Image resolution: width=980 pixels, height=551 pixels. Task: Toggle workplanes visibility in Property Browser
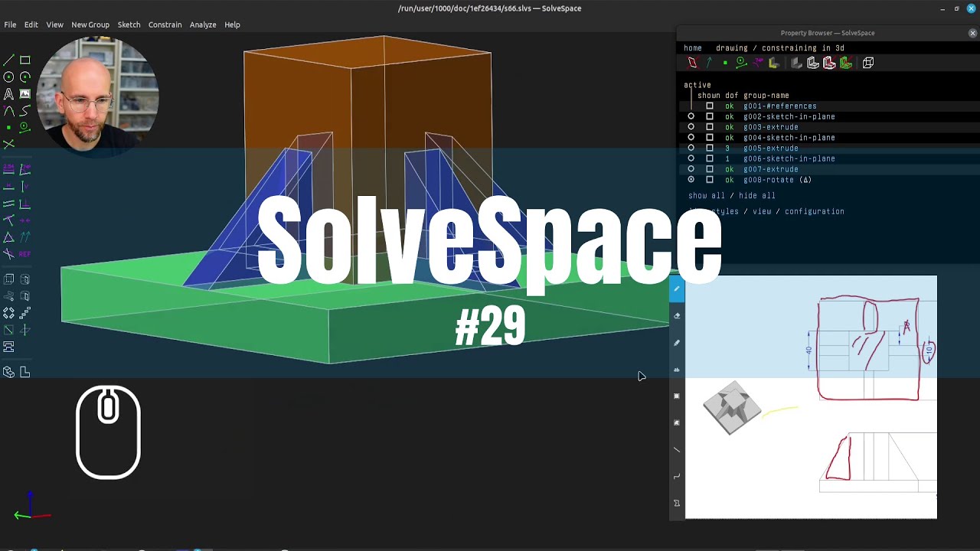click(x=693, y=63)
